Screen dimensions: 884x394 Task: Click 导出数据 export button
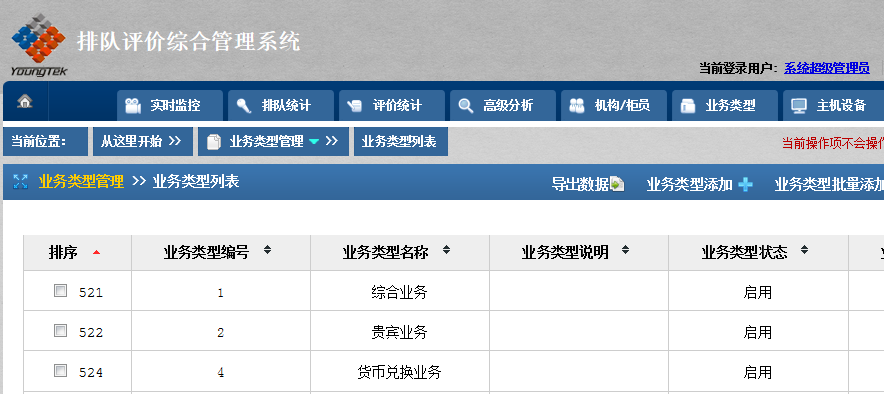tap(588, 184)
